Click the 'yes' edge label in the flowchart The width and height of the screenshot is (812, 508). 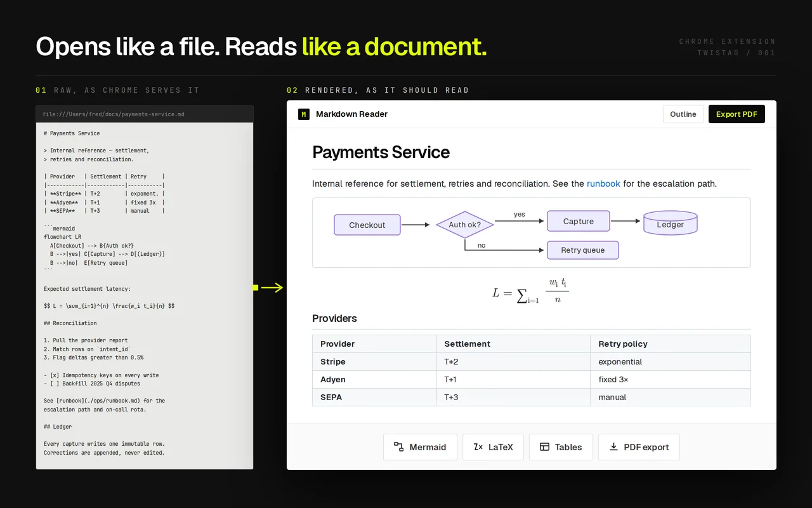520,214
